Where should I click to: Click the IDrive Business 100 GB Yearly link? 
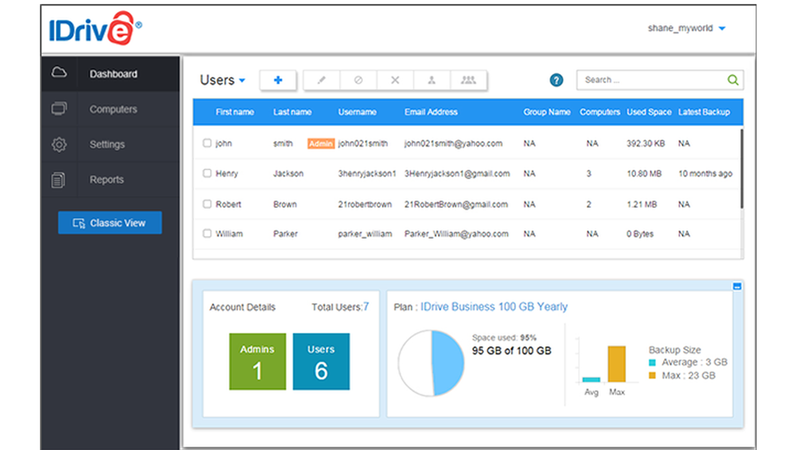(494, 307)
